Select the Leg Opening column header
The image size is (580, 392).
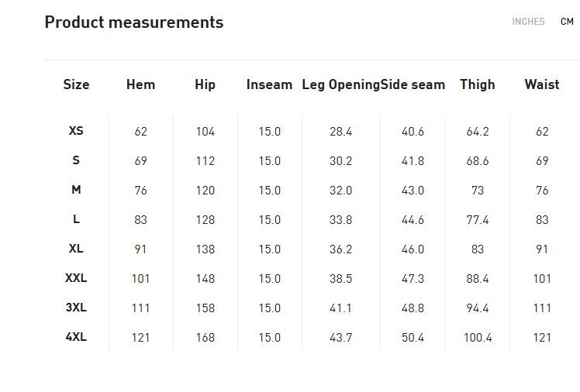[340, 85]
